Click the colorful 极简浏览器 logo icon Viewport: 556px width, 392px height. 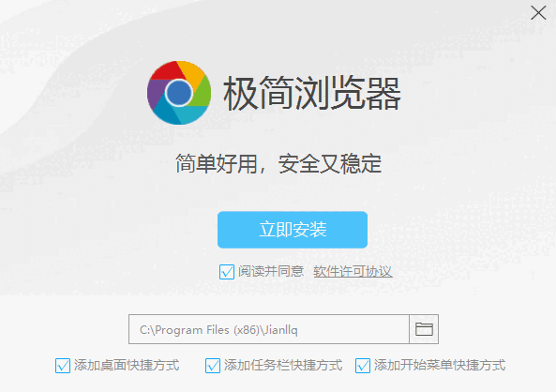[179, 93]
